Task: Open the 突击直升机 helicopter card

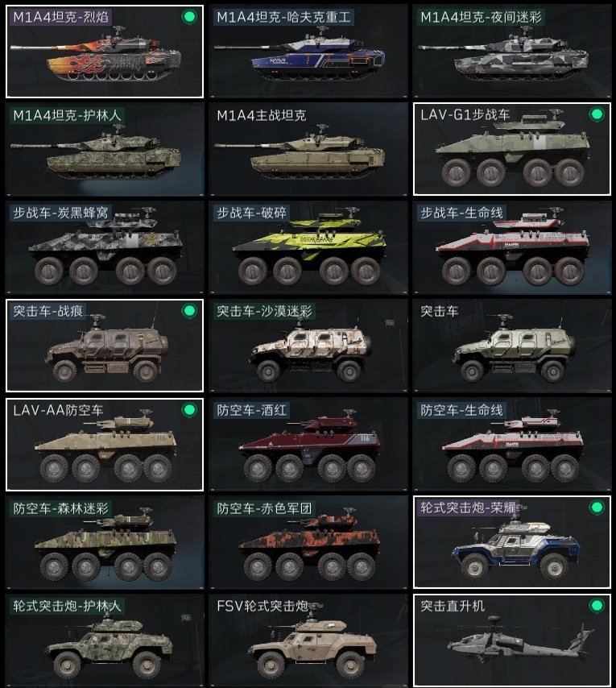Action: (512, 640)
